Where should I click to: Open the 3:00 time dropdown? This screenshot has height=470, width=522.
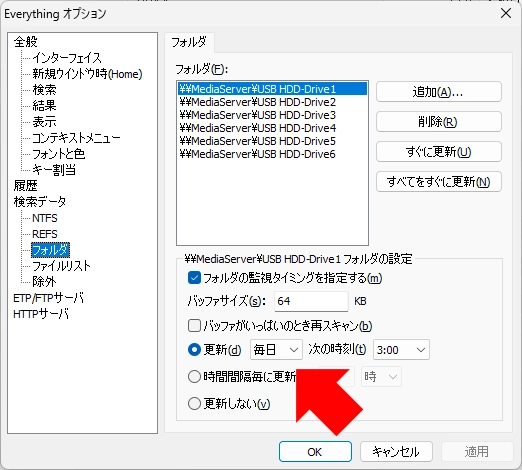[401, 350]
